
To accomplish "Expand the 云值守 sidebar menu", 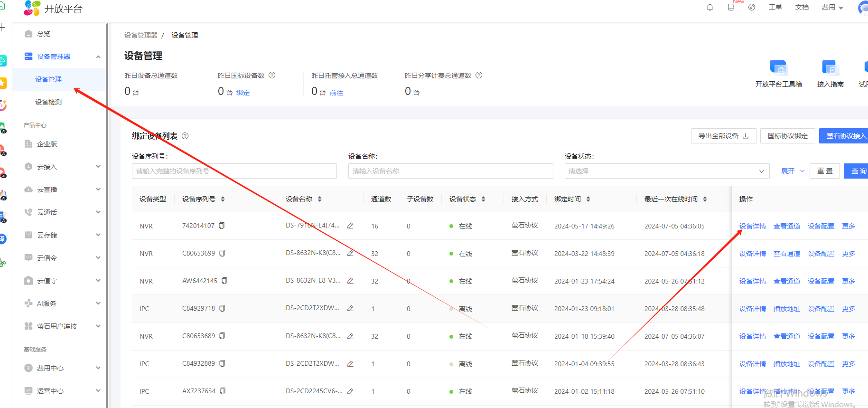I will (98, 280).
